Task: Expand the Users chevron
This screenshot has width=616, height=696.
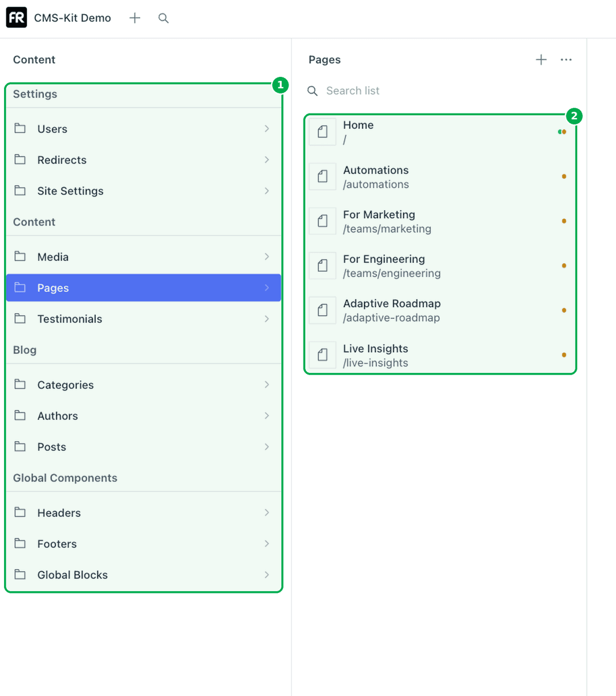Action: click(267, 129)
